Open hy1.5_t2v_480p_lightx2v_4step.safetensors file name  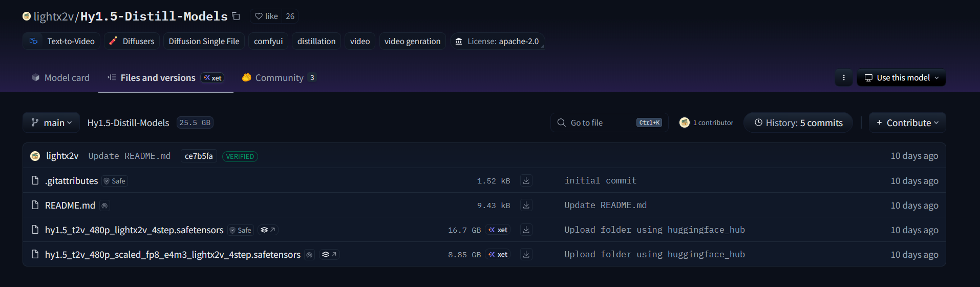(134, 230)
